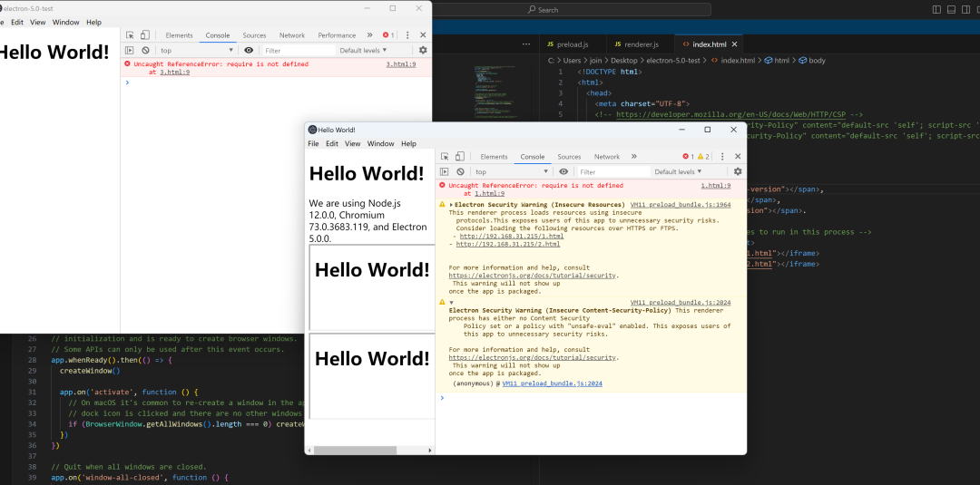Clear console in front Hello World window

(x=460, y=171)
